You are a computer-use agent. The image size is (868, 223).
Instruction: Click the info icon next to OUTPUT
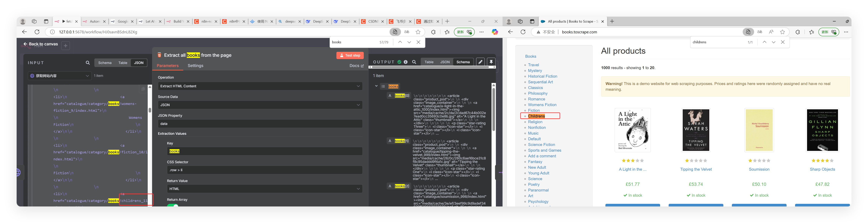pyautogui.click(x=406, y=62)
